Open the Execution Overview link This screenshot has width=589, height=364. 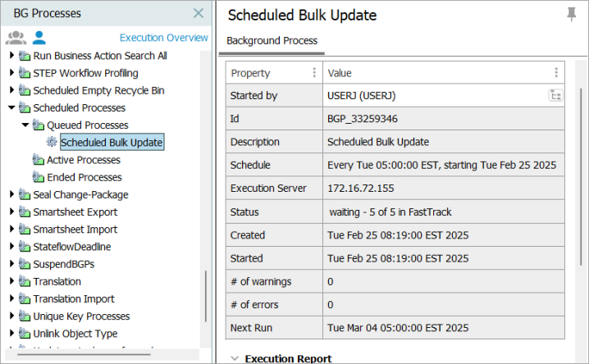tap(164, 38)
